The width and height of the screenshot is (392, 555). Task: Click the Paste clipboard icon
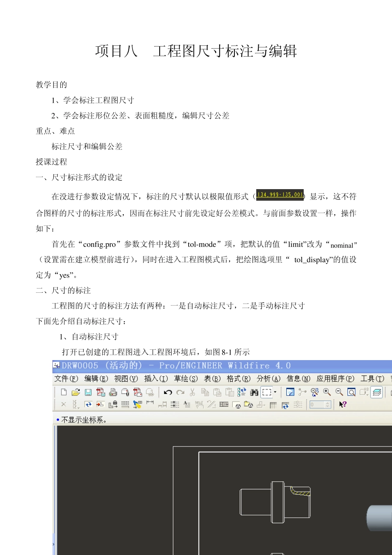(217, 392)
